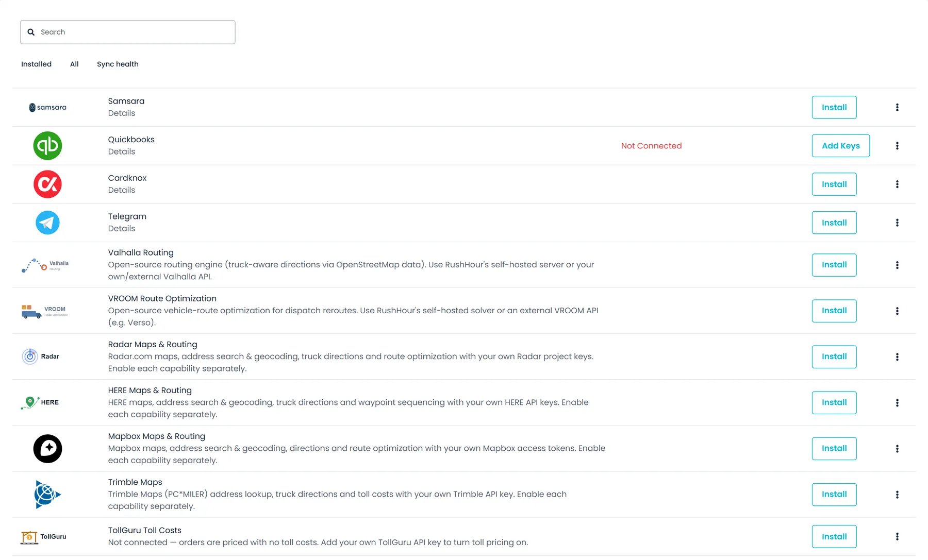The width and height of the screenshot is (928, 560).
Task: Click the Radar logo
Action: (x=41, y=357)
